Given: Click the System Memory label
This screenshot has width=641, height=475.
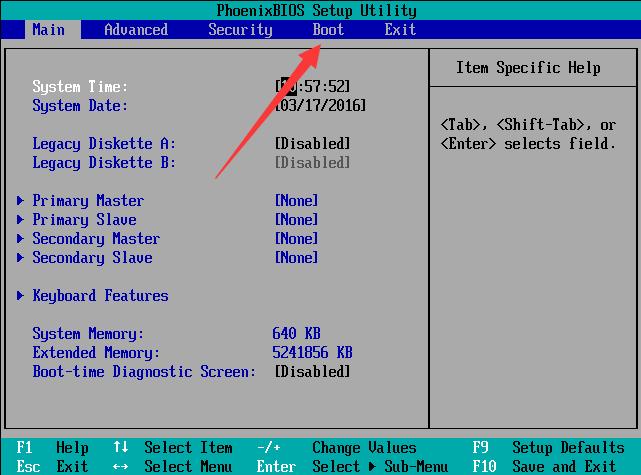Looking at the screenshot, I should [x=88, y=334].
